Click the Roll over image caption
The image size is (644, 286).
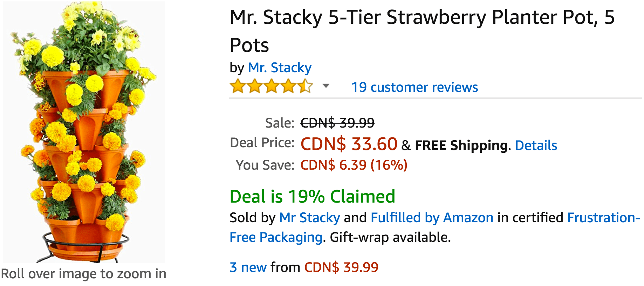click(x=84, y=274)
